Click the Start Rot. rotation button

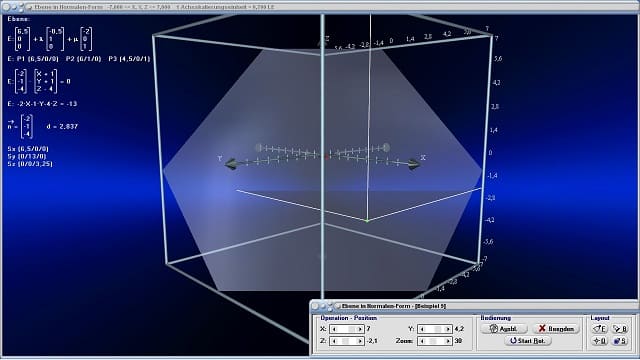528,340
